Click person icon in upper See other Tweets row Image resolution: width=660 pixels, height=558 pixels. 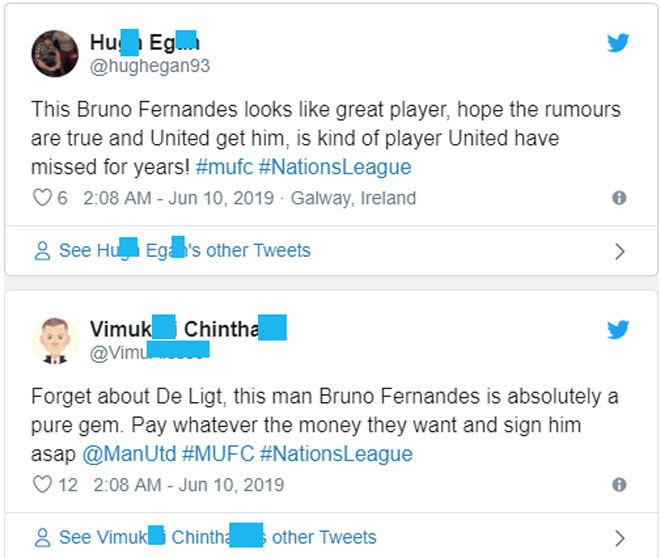42,251
